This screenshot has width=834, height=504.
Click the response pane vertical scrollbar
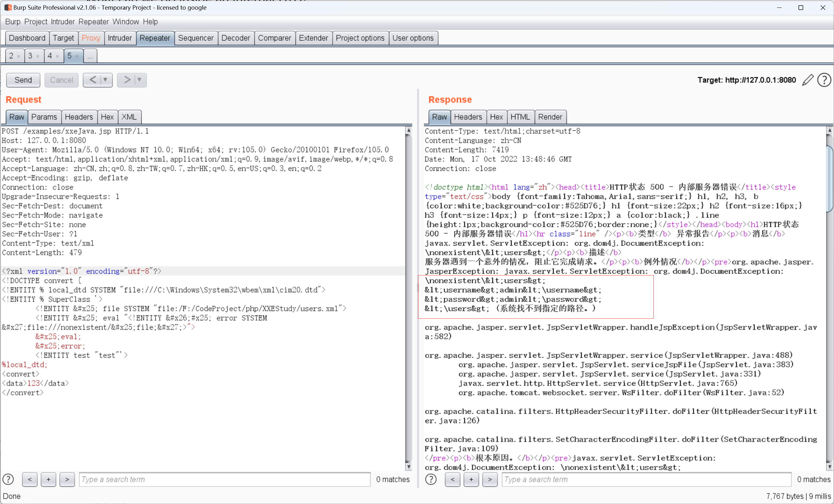point(830,298)
